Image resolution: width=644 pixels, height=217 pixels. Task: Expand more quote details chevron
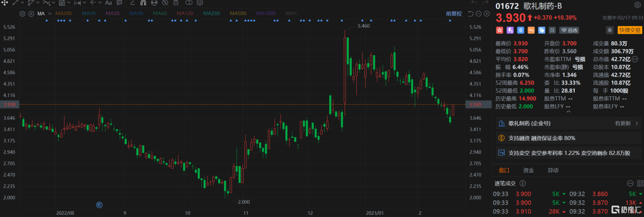pos(568,112)
